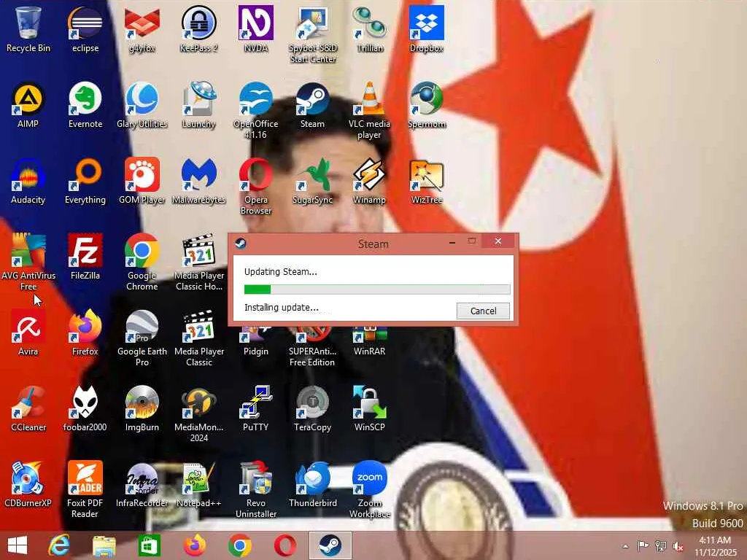
Task: Select the eclipse desktop shortcut
Action: [x=85, y=28]
